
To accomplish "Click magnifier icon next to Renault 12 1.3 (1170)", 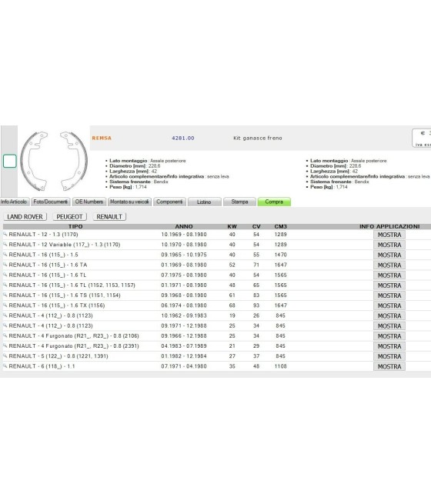I will (5, 235).
